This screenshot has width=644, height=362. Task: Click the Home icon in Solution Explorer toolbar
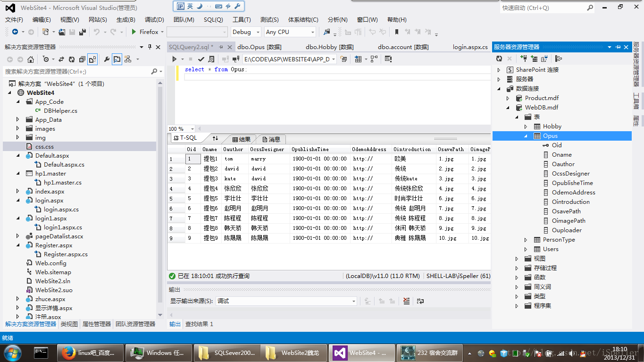pos(31,59)
